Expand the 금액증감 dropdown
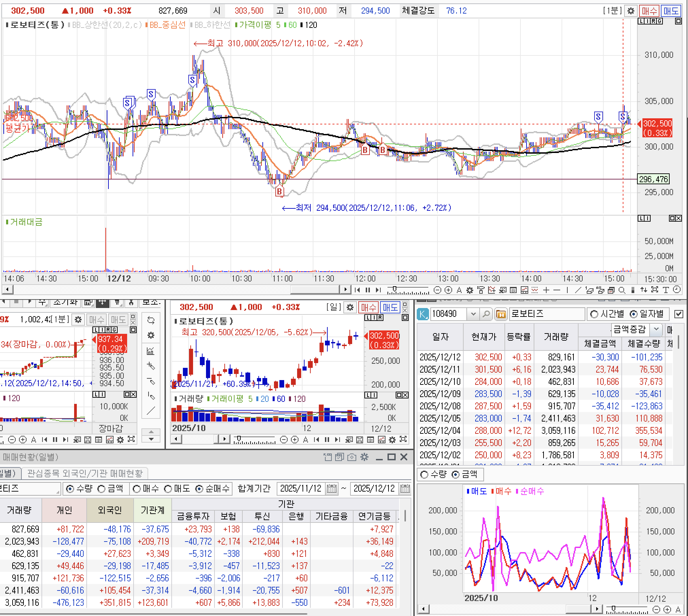Screen dimensions: 688x616 coord(656,329)
